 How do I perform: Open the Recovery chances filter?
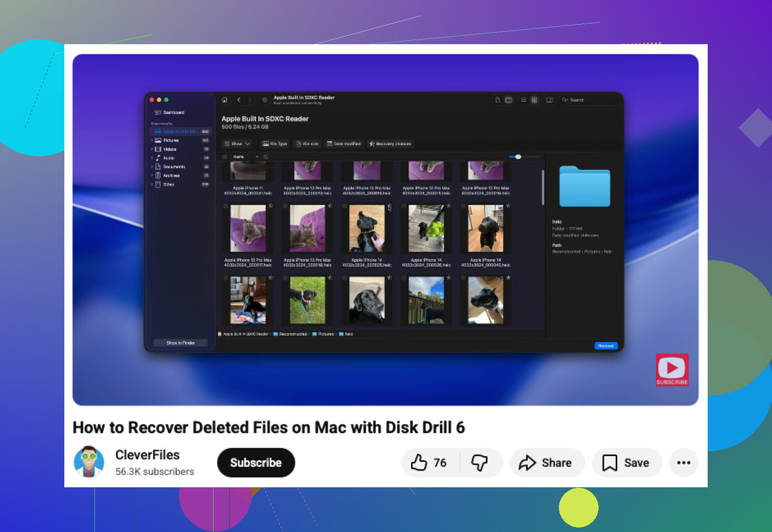390,144
